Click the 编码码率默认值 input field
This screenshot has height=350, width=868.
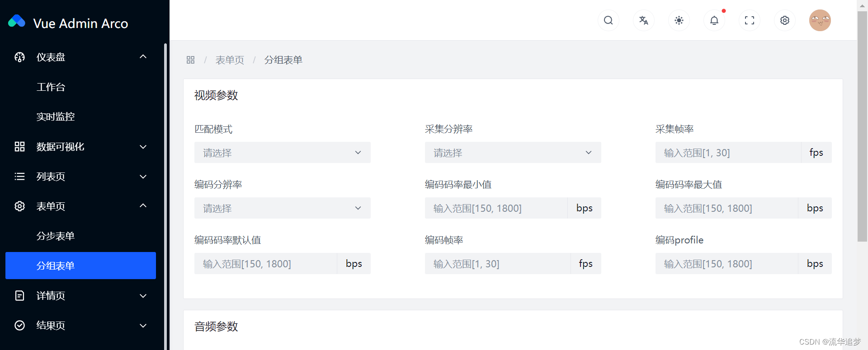tap(265, 264)
